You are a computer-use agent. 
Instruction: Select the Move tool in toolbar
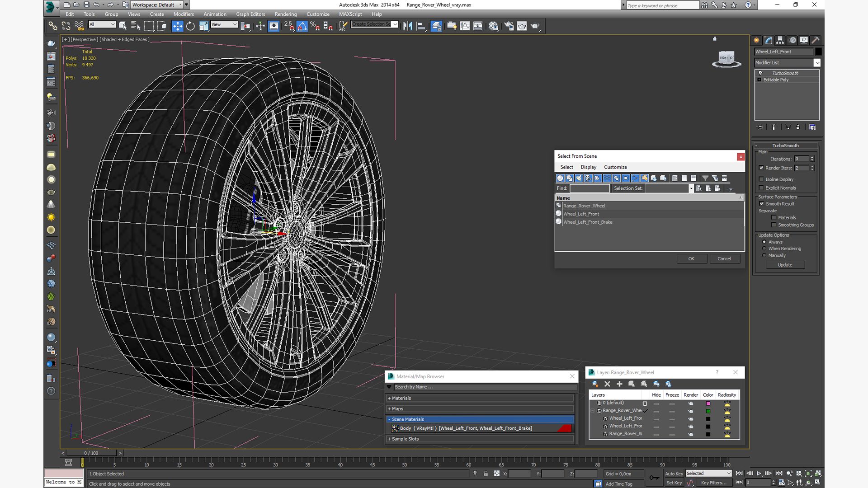tap(178, 25)
